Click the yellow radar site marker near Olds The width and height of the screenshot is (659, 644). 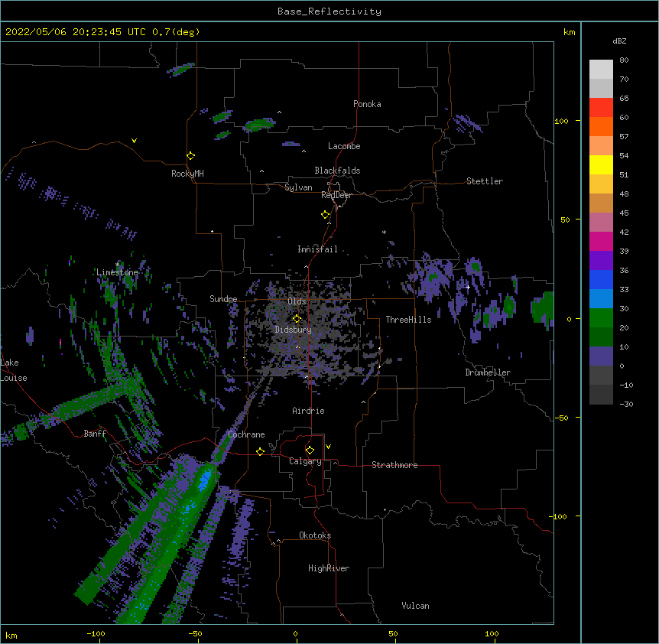[x=297, y=319]
